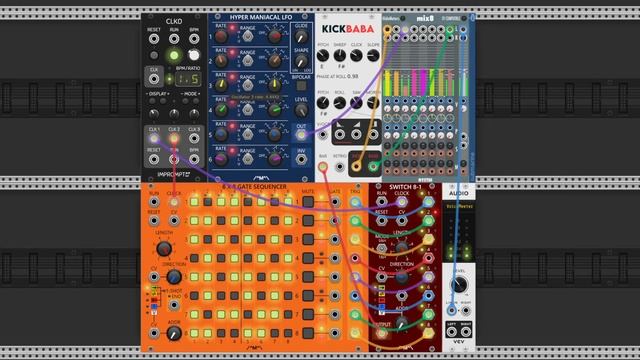
Task: Click the Audio module RIGHT input jack
Action: [x=466, y=311]
